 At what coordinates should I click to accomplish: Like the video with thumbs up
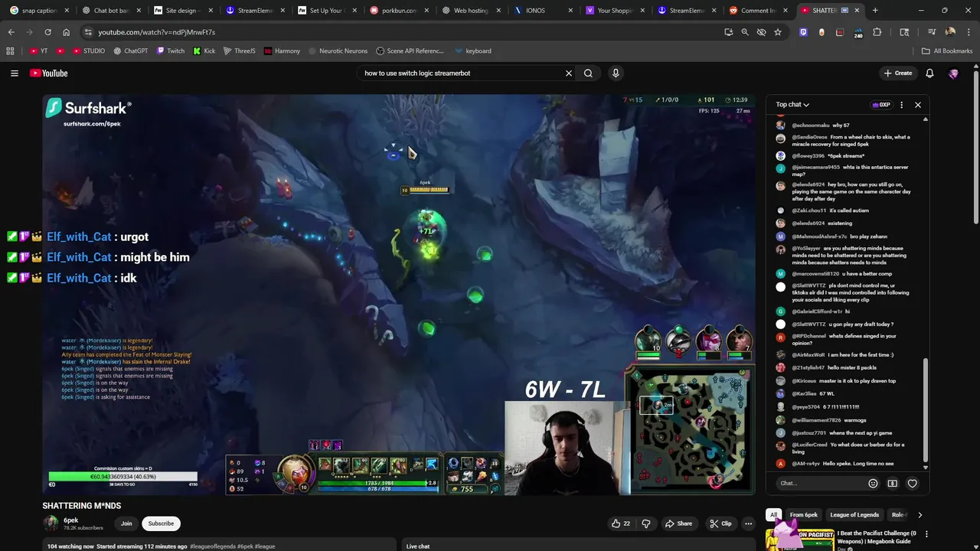tap(621, 523)
